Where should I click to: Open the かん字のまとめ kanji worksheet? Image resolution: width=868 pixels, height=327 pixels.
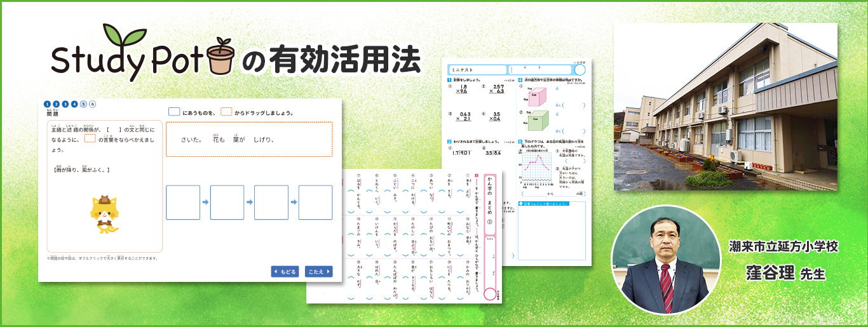click(404, 236)
